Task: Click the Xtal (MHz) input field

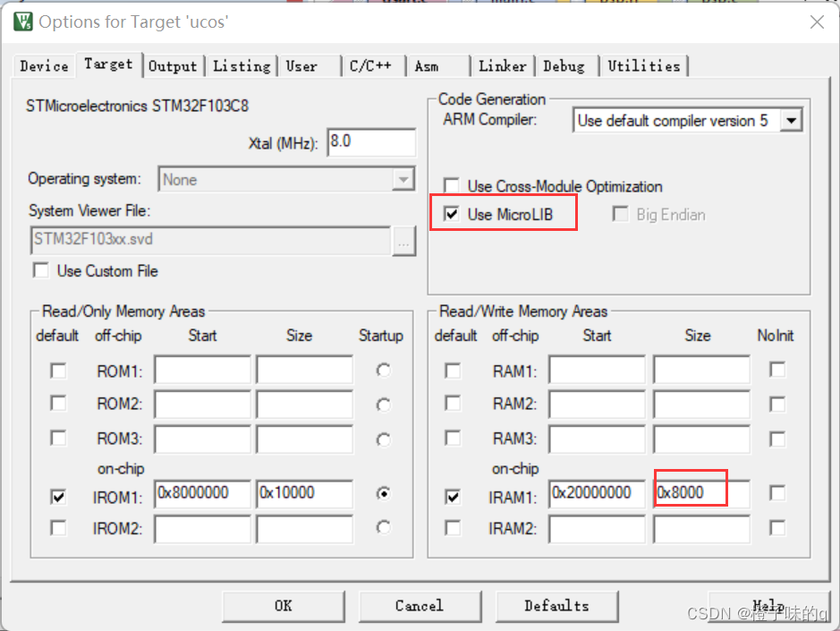Action: pos(371,142)
